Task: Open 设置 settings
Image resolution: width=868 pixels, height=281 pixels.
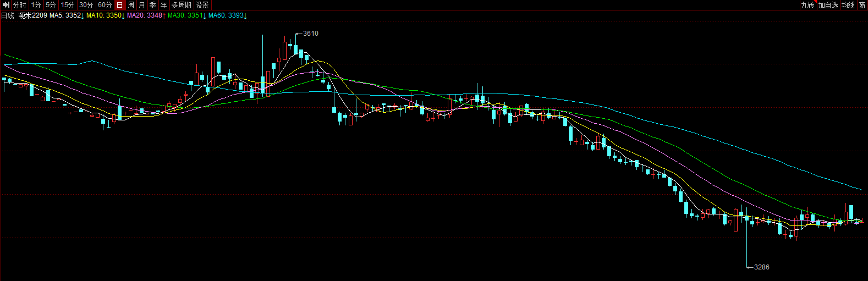Action: (x=202, y=5)
